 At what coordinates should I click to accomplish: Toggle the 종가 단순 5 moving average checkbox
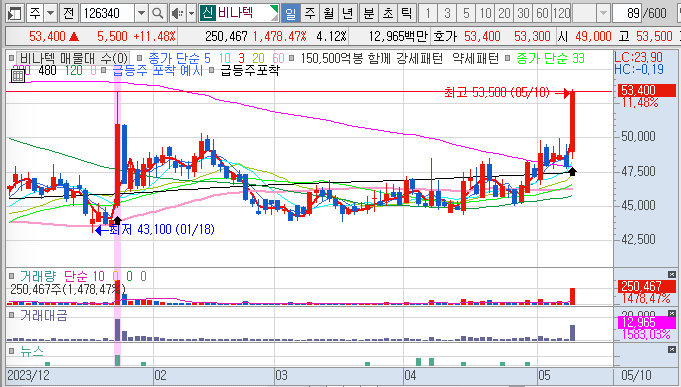[139, 58]
